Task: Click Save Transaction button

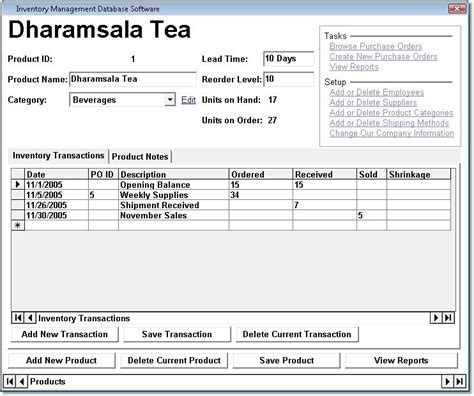Action: point(177,334)
